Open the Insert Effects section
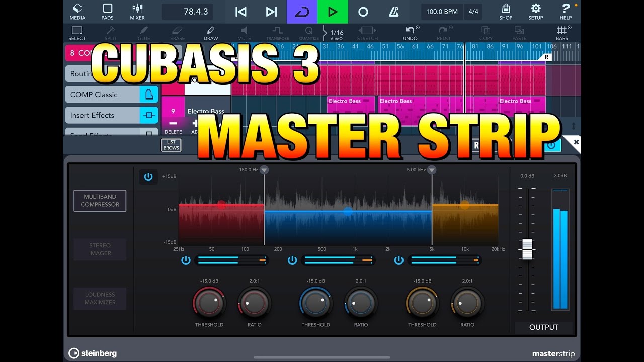The width and height of the screenshot is (644, 362). 103,115
